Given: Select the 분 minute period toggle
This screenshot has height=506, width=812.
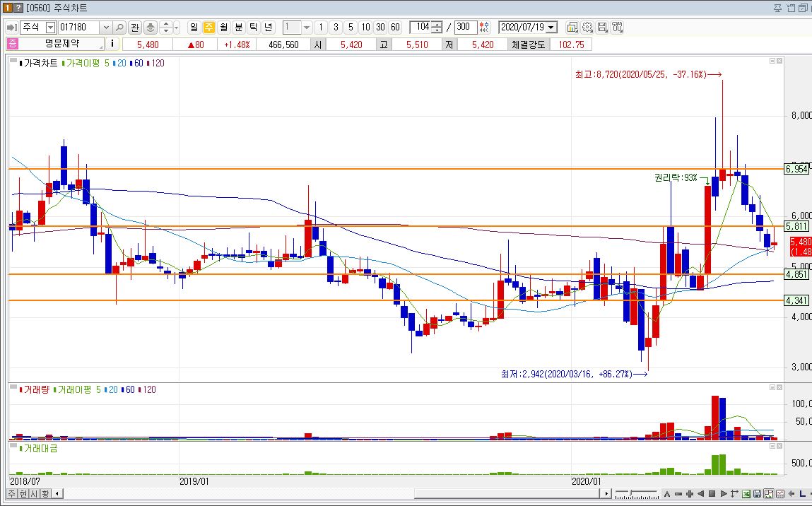Looking at the screenshot, I should pyautogui.click(x=239, y=28).
